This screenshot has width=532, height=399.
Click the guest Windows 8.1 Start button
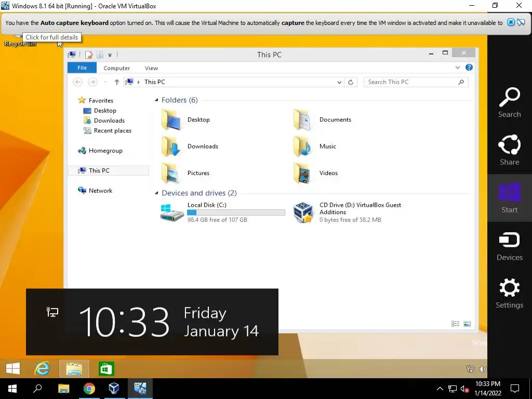[x=13, y=368]
